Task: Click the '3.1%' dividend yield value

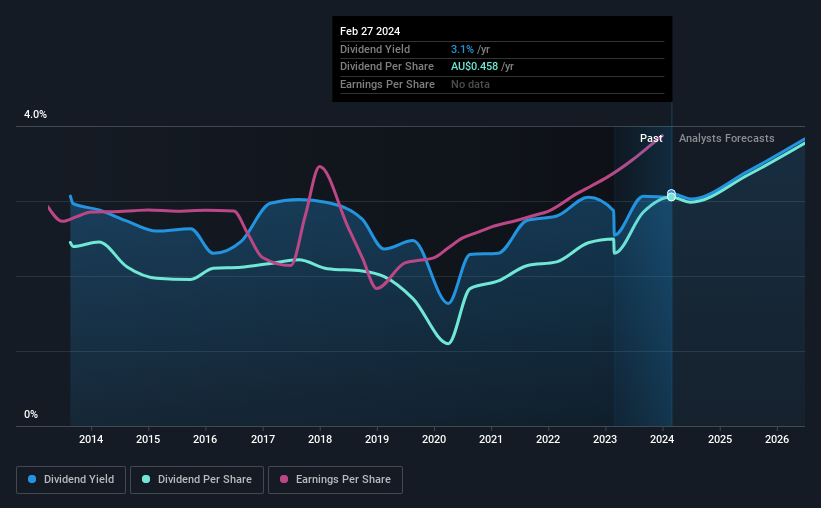Action: (x=462, y=49)
